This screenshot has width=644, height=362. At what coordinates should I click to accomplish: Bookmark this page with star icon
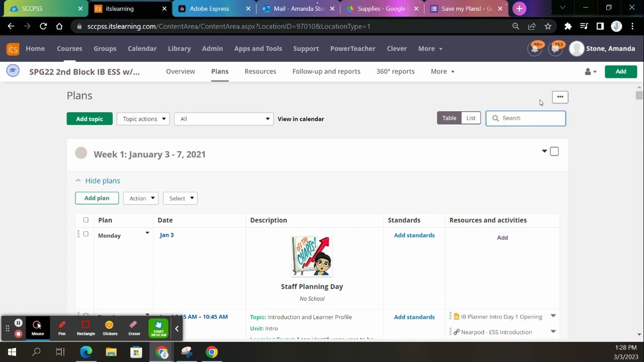pos(548,26)
